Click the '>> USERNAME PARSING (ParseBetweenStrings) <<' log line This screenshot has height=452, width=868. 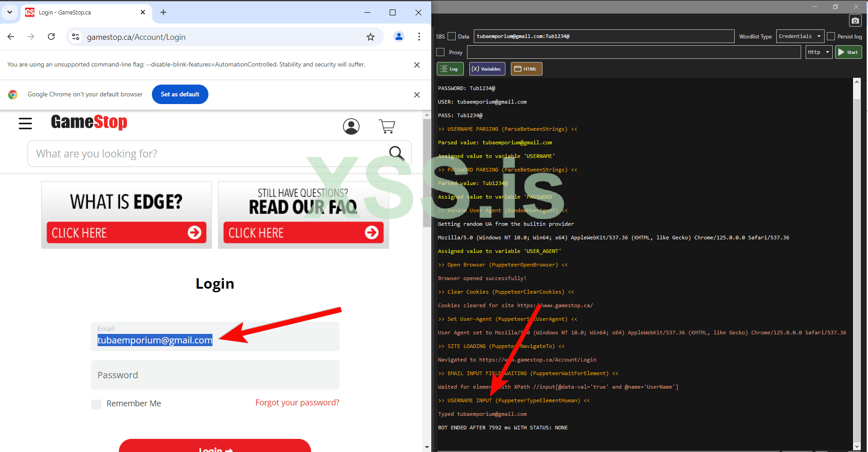508,129
